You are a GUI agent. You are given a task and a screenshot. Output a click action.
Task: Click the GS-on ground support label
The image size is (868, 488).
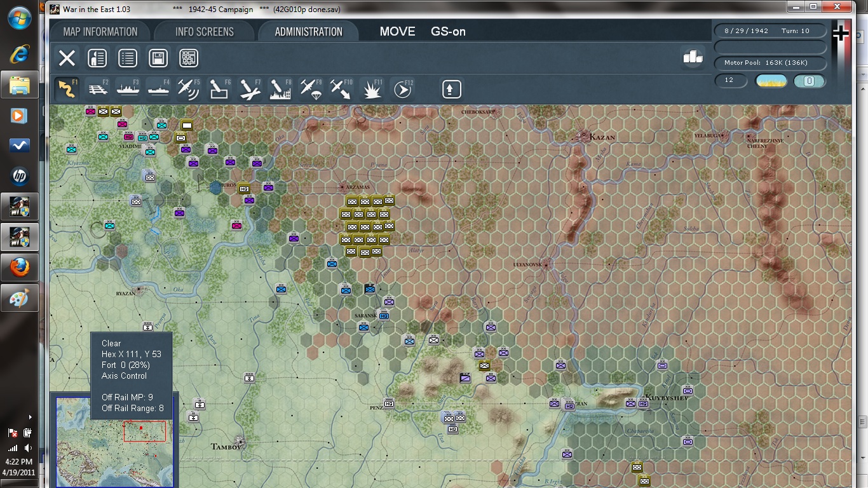tap(448, 32)
